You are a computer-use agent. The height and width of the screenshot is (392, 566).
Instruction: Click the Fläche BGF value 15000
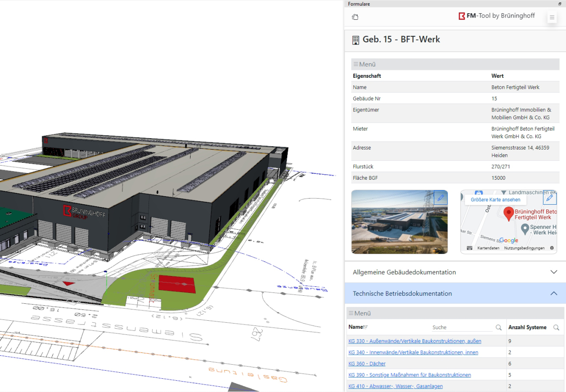tap(498, 178)
